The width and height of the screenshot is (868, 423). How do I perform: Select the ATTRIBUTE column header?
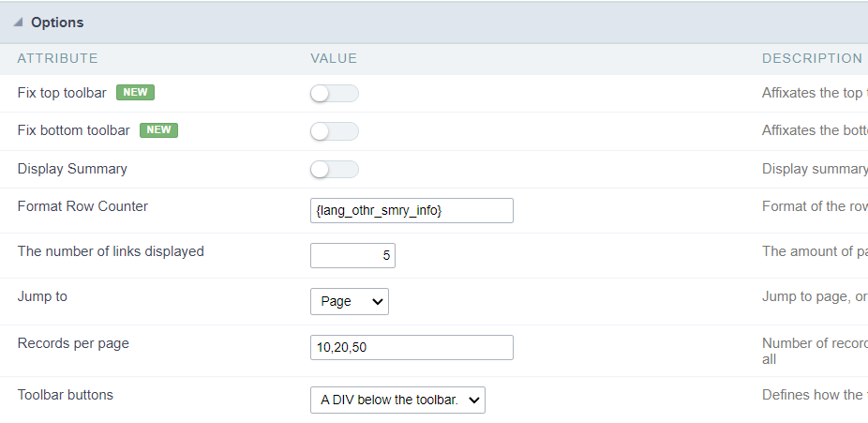[x=57, y=58]
